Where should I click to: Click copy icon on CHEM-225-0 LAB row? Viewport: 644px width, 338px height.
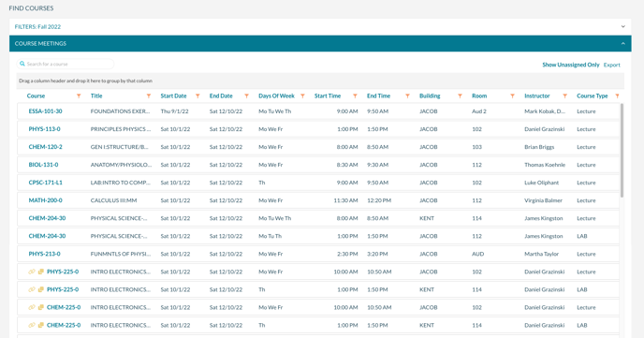pos(40,325)
